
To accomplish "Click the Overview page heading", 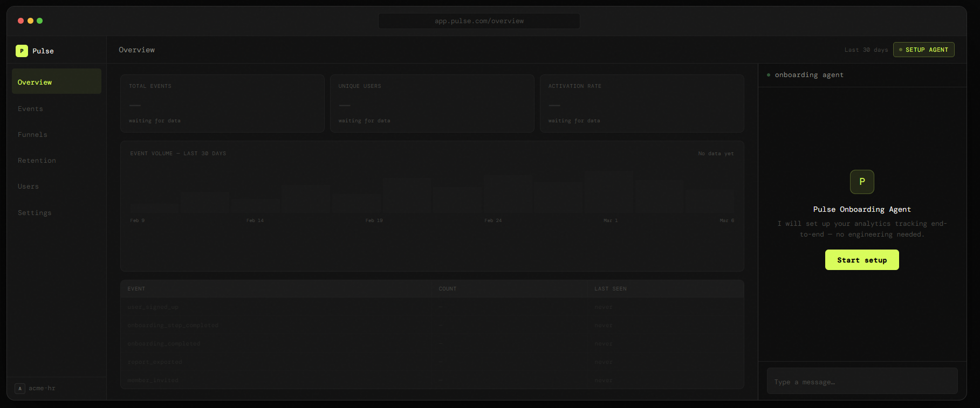I will 137,50.
